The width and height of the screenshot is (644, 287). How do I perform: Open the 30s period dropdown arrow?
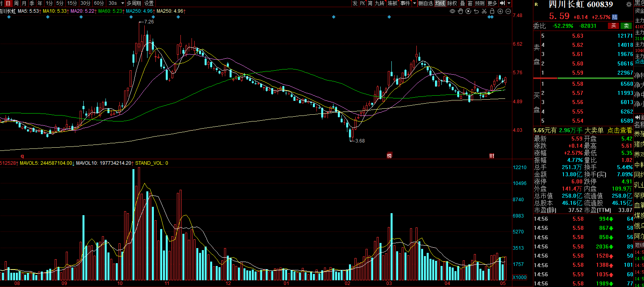[122, 3]
